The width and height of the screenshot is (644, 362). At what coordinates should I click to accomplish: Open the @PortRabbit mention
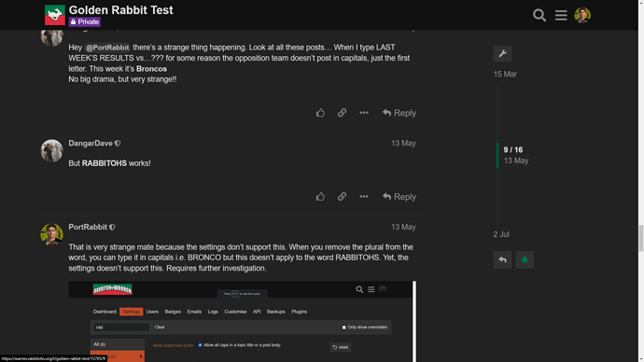pyautogui.click(x=107, y=48)
